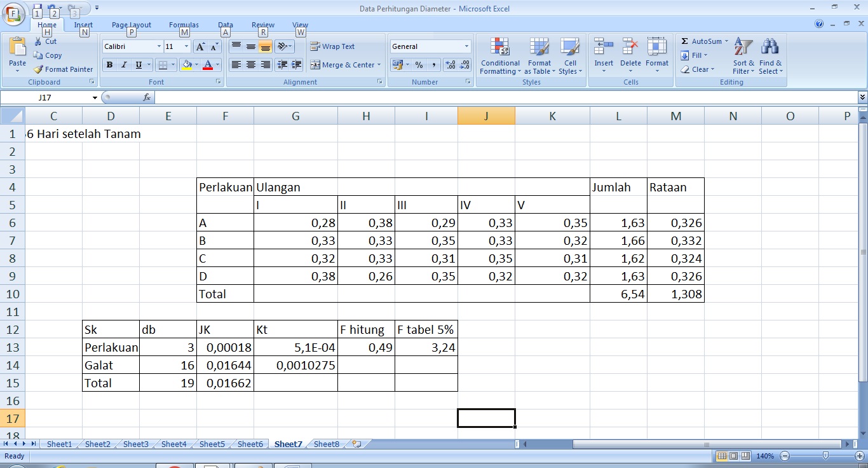Toggle bold formatting
This screenshot has width=868, height=468.
pyautogui.click(x=109, y=65)
